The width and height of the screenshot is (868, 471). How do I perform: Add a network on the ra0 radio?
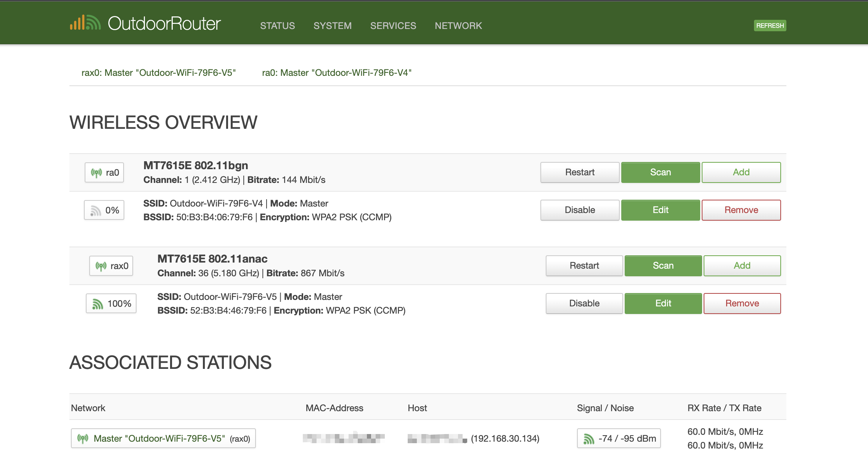[x=741, y=172]
